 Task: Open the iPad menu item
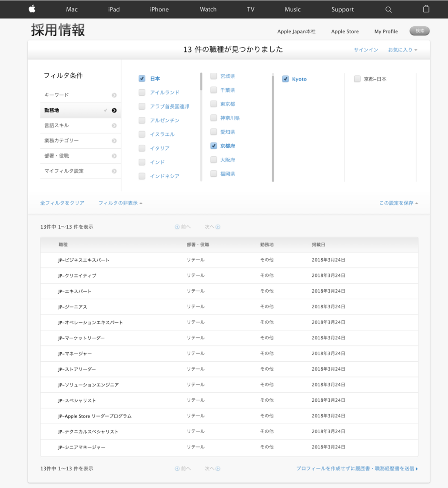[x=113, y=10]
